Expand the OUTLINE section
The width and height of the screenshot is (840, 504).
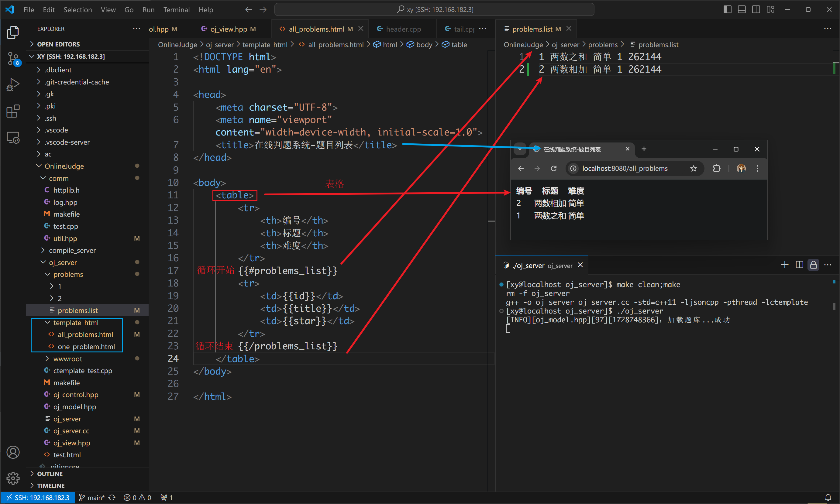point(50,474)
